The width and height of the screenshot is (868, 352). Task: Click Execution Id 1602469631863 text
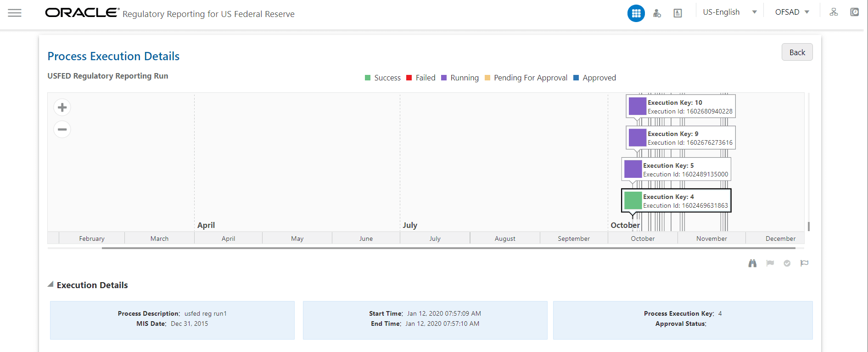coord(685,205)
